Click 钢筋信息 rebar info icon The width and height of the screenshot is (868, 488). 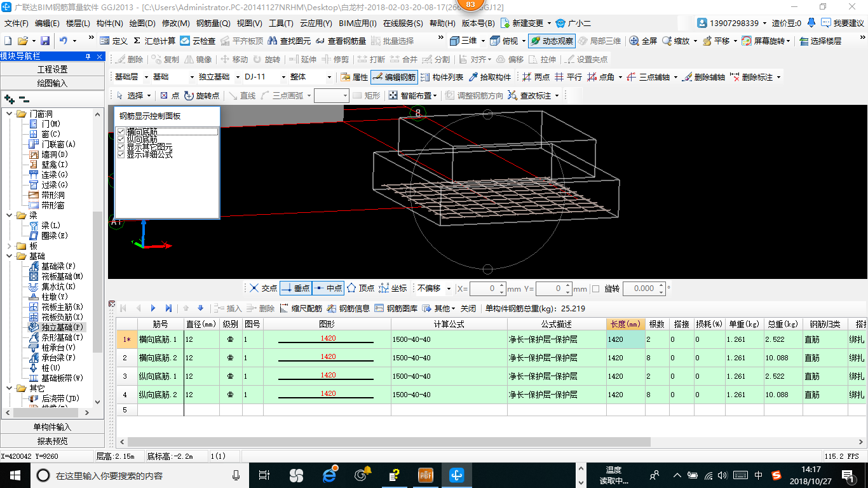tap(348, 308)
